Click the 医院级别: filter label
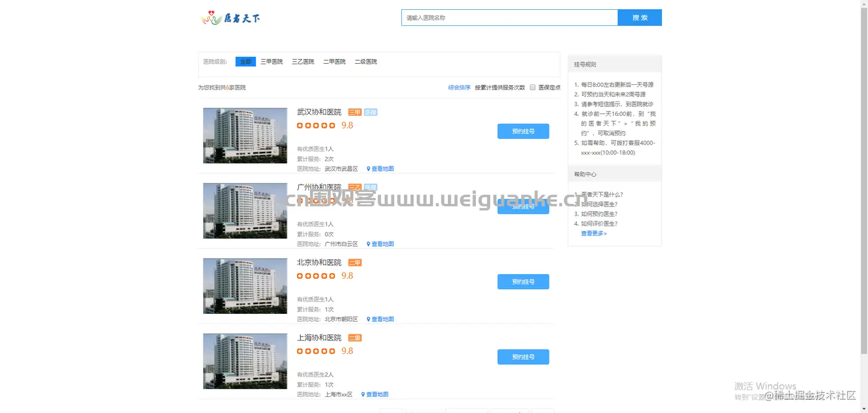The width and height of the screenshot is (868, 413). [x=215, y=61]
